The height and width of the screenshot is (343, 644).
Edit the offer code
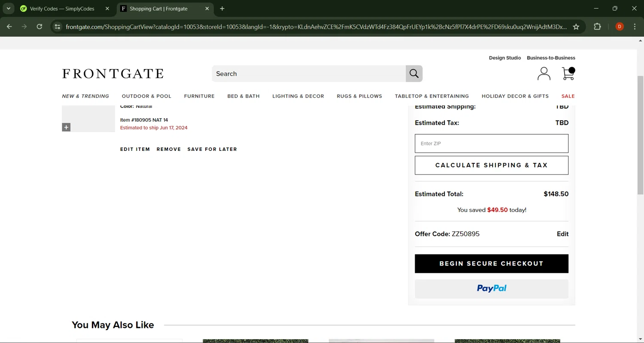pos(562,234)
